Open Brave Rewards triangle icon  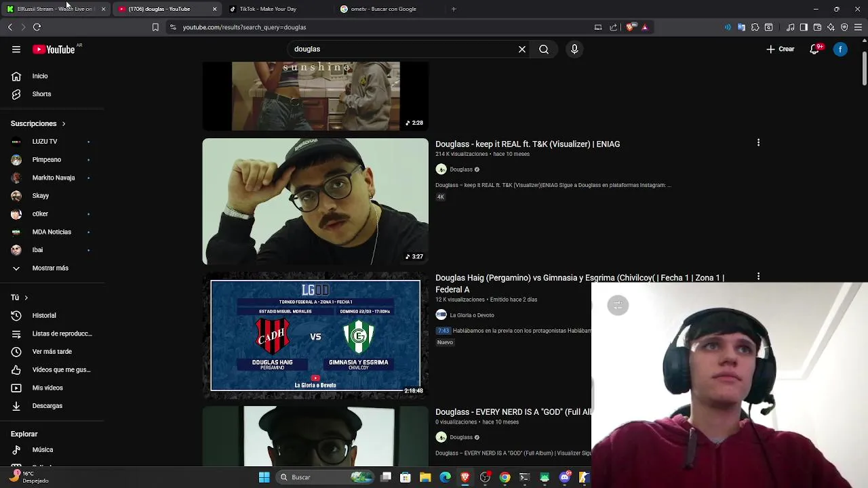tap(645, 27)
